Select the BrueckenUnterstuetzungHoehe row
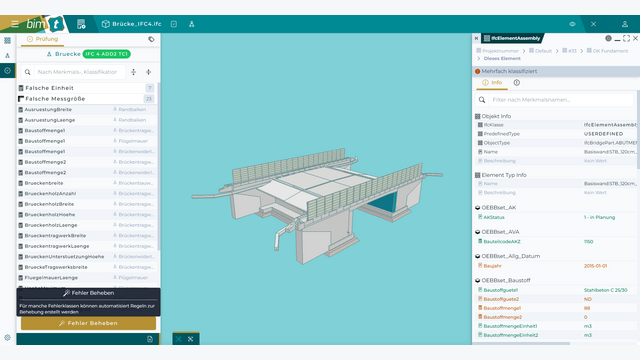 click(86, 257)
